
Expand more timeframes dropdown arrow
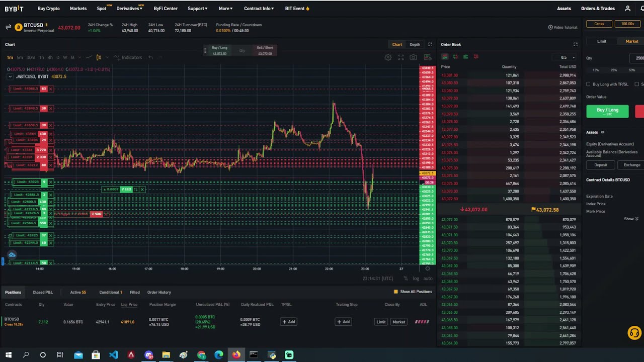point(80,57)
